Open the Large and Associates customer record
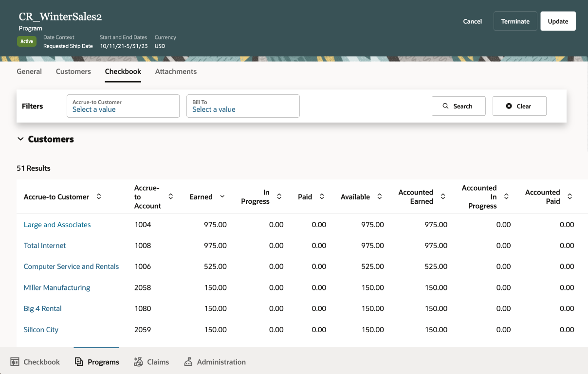 (57, 224)
